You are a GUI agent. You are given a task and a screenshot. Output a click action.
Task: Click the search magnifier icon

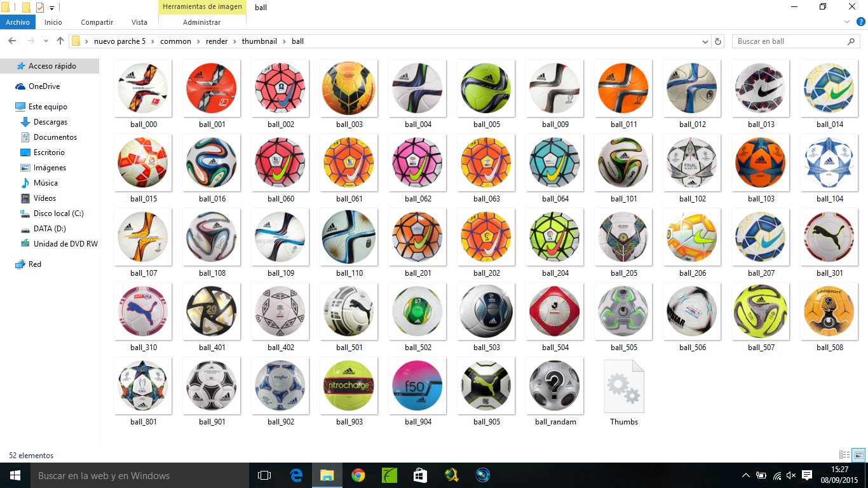click(x=851, y=41)
